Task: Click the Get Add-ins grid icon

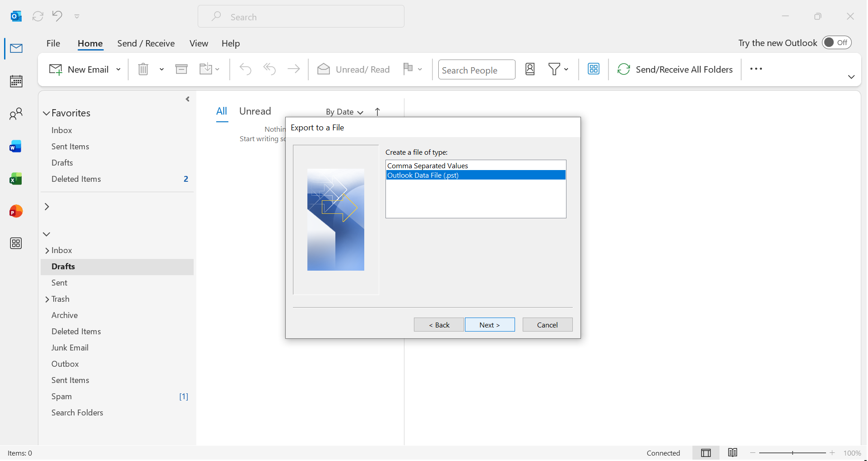Action: pos(594,69)
